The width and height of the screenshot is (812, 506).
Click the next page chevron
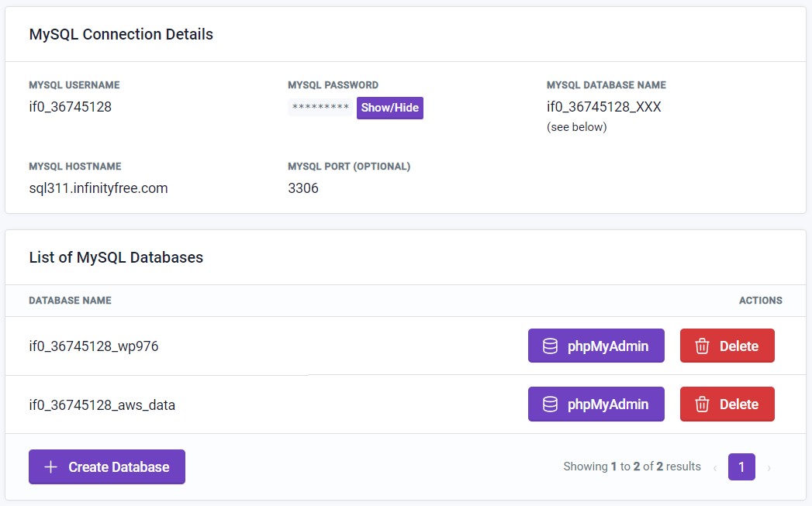click(x=769, y=468)
